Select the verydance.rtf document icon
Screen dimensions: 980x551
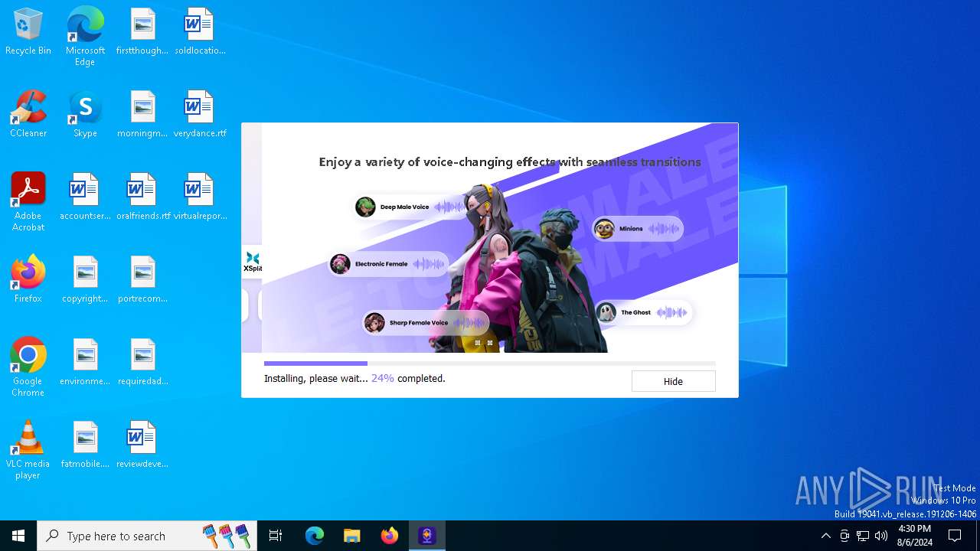click(200, 114)
